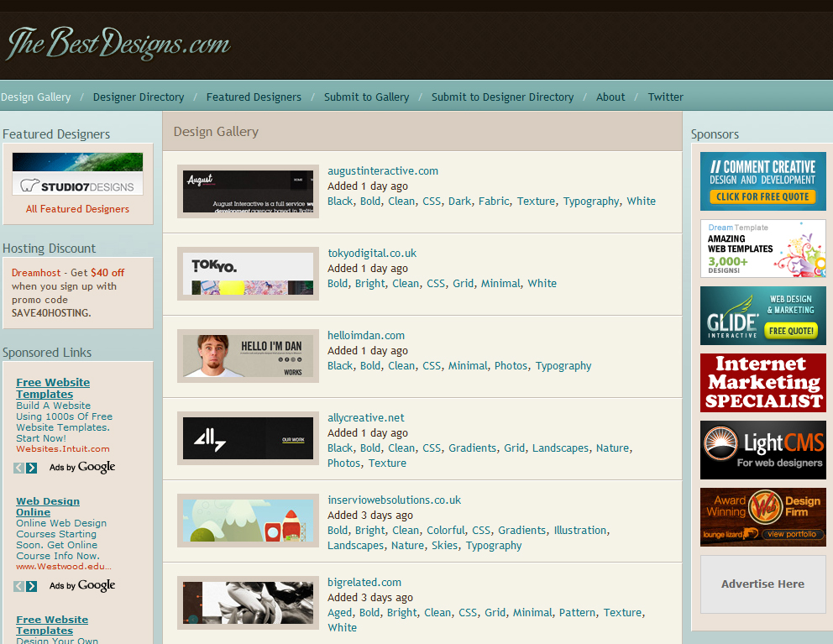Image resolution: width=833 pixels, height=644 pixels.
Task: Click Landscapes tag under allycreative.net
Action: coord(560,448)
